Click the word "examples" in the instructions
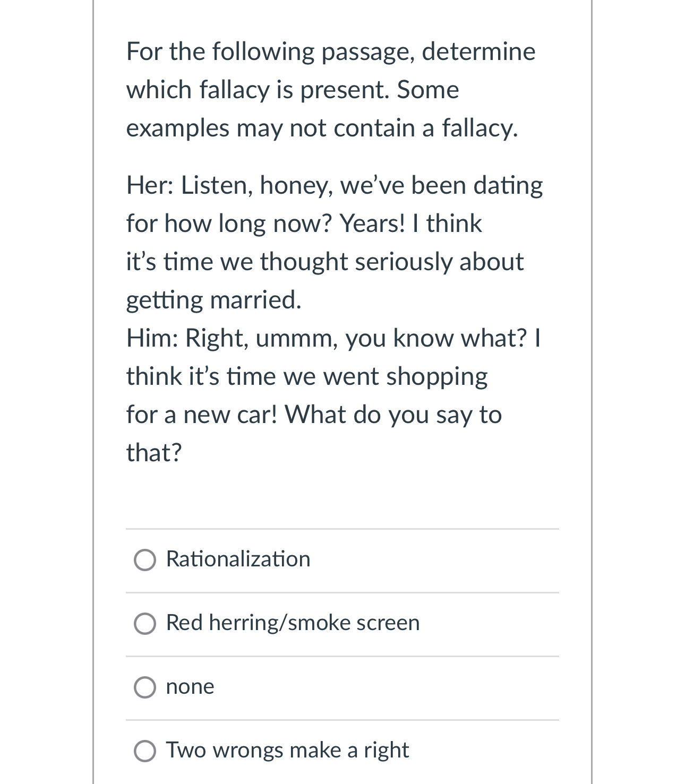 coord(177,128)
